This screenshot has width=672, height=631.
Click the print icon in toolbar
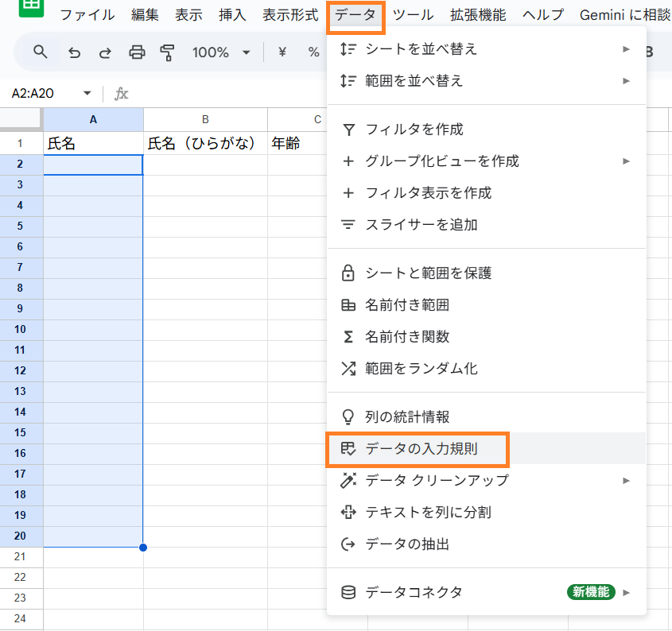137,52
